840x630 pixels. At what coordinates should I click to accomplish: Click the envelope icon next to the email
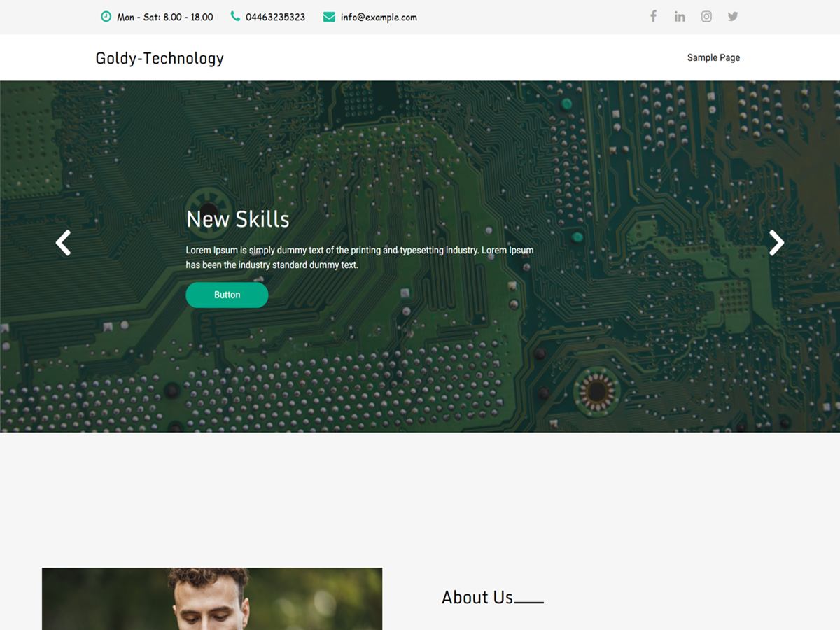click(329, 16)
